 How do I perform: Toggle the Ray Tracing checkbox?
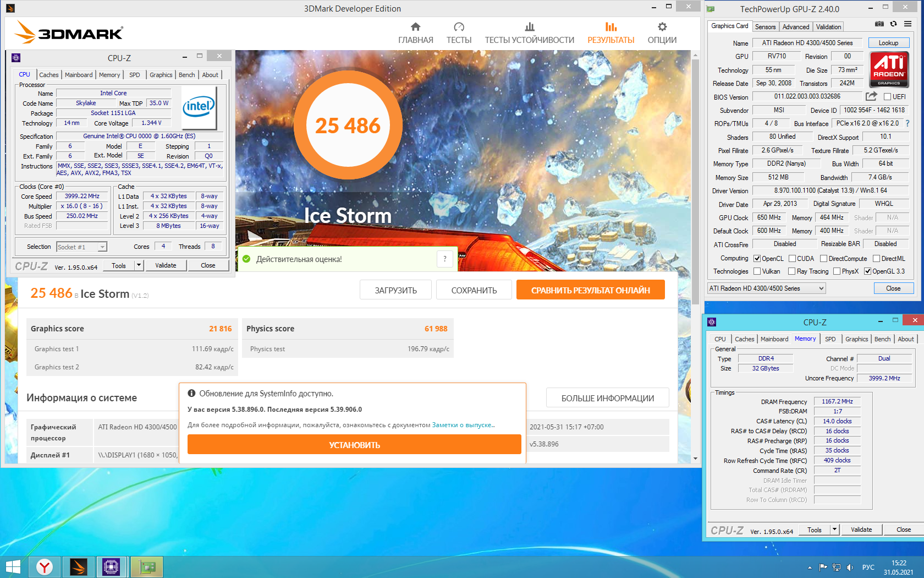click(x=791, y=271)
